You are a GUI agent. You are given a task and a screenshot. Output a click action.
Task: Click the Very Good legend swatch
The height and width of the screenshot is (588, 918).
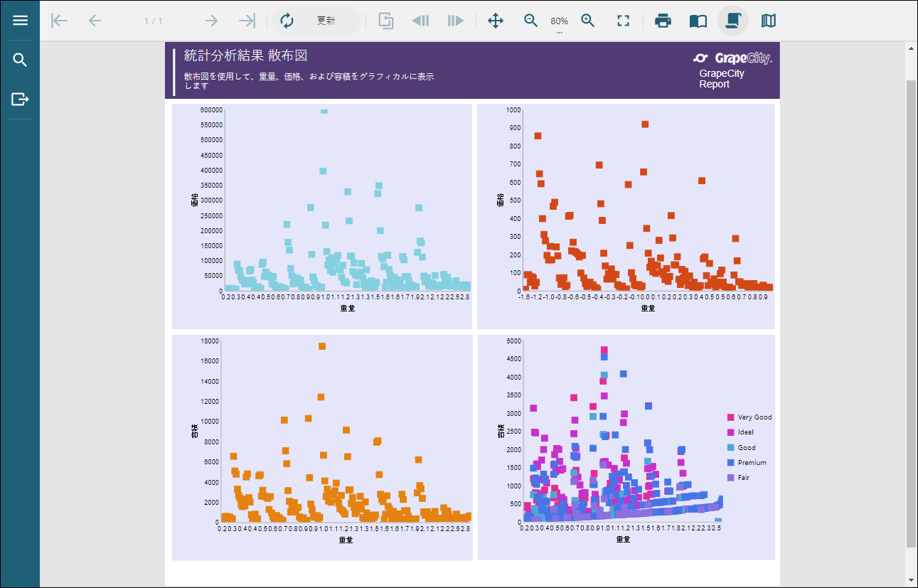730,417
